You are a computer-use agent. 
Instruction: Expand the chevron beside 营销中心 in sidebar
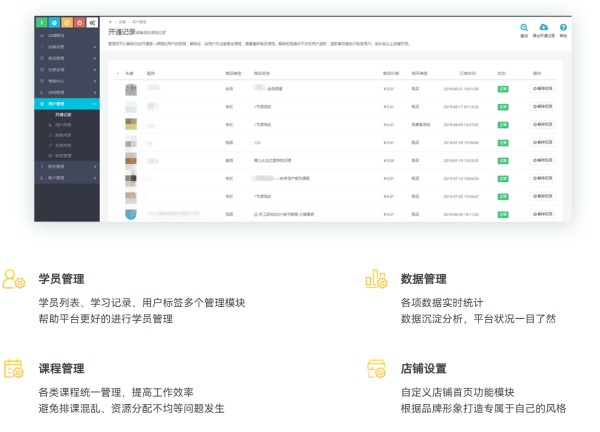95,81
